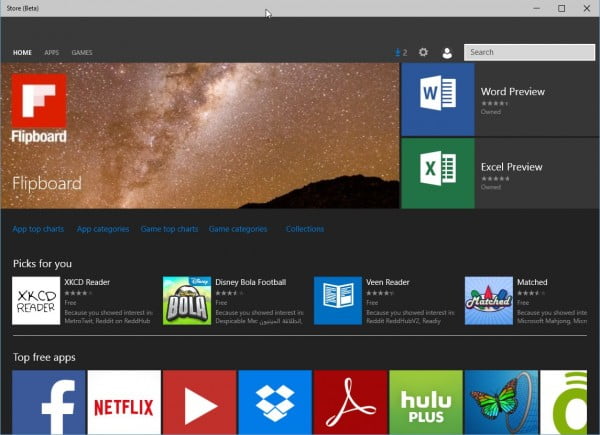Open the Collections link
600x435 pixels.
(305, 229)
